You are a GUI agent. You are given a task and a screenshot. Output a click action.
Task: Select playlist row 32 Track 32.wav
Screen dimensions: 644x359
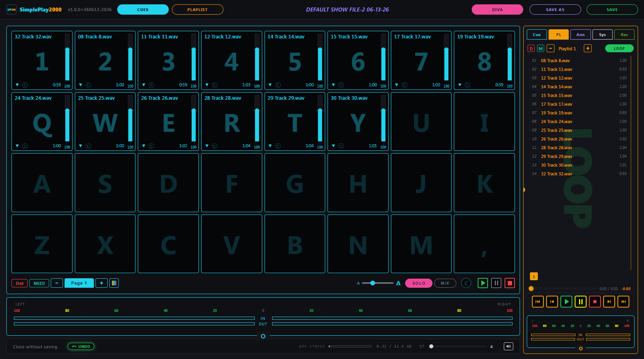(x=579, y=174)
